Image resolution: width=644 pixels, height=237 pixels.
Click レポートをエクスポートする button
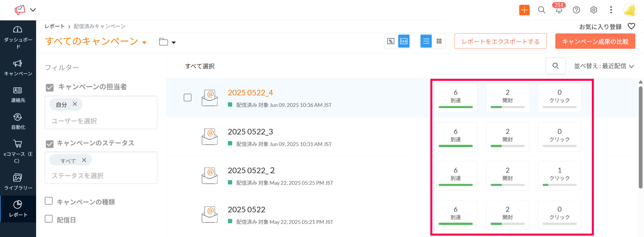(x=500, y=41)
